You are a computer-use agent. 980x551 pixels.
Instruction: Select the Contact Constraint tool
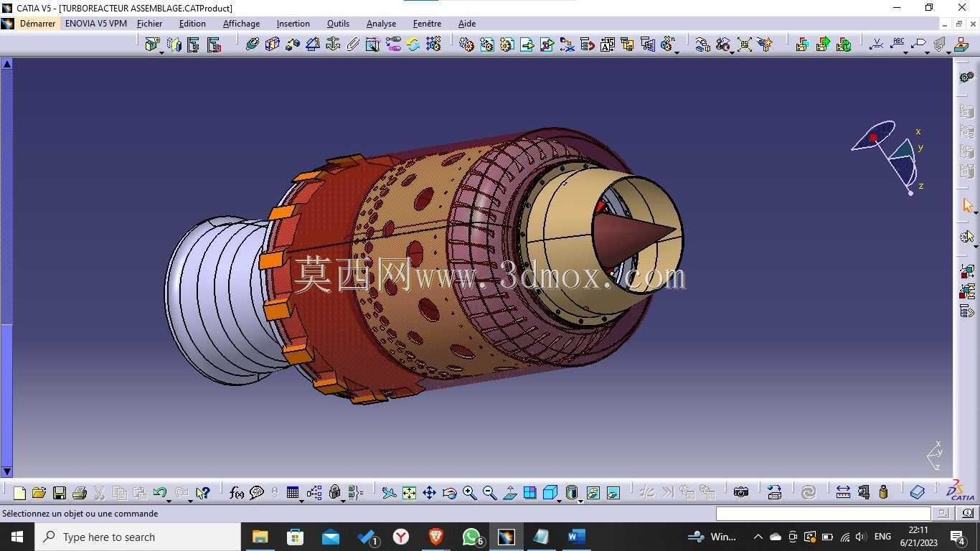tap(272, 44)
